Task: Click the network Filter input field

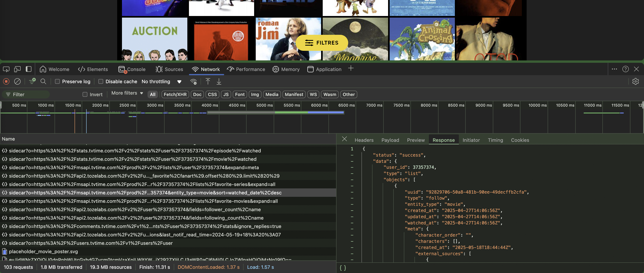Action: point(26,94)
